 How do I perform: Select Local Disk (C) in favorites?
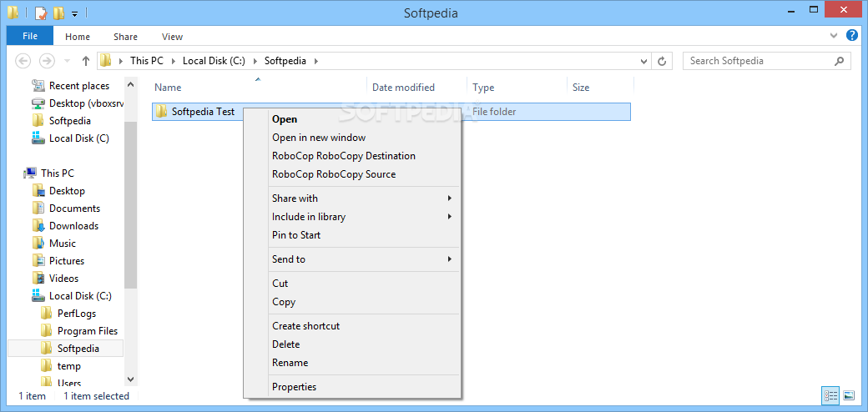tap(78, 138)
